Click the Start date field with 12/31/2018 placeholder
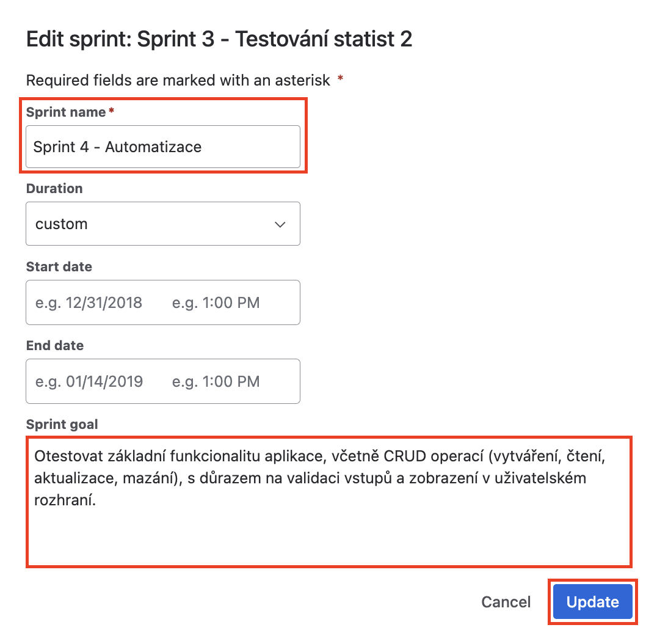The image size is (657, 644). [89, 302]
